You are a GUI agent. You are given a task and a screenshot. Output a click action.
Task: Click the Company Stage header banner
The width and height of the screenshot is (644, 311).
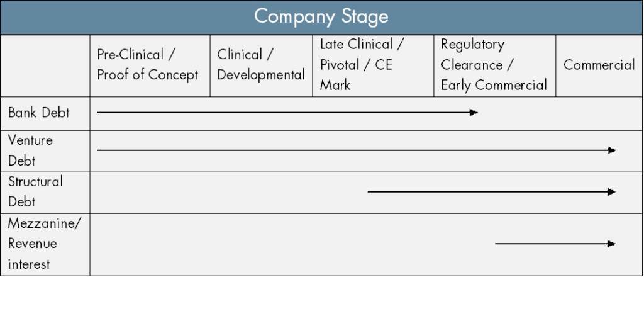(321, 17)
